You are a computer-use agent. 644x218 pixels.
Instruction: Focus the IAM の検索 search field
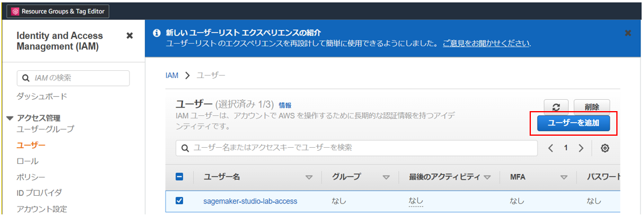point(73,78)
